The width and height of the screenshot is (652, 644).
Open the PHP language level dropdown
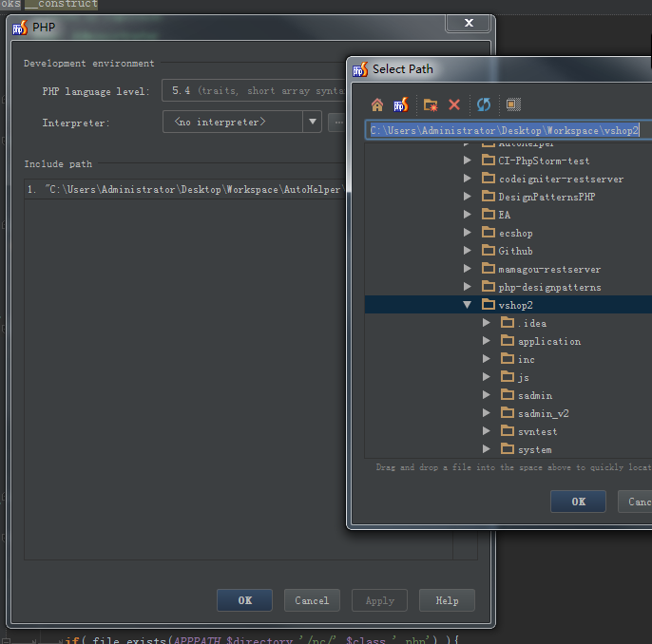(x=254, y=90)
